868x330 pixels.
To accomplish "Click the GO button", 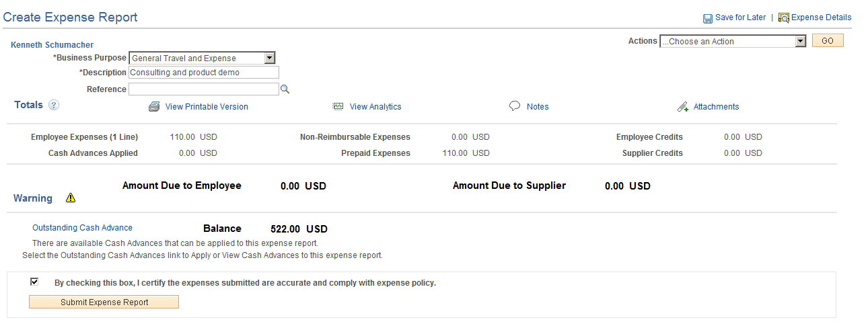I will point(828,41).
